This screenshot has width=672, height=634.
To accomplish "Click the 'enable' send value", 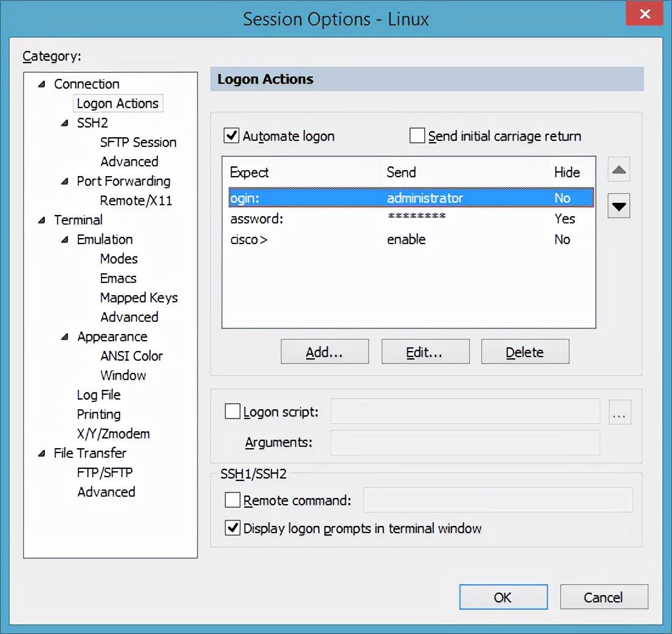I will coord(406,239).
